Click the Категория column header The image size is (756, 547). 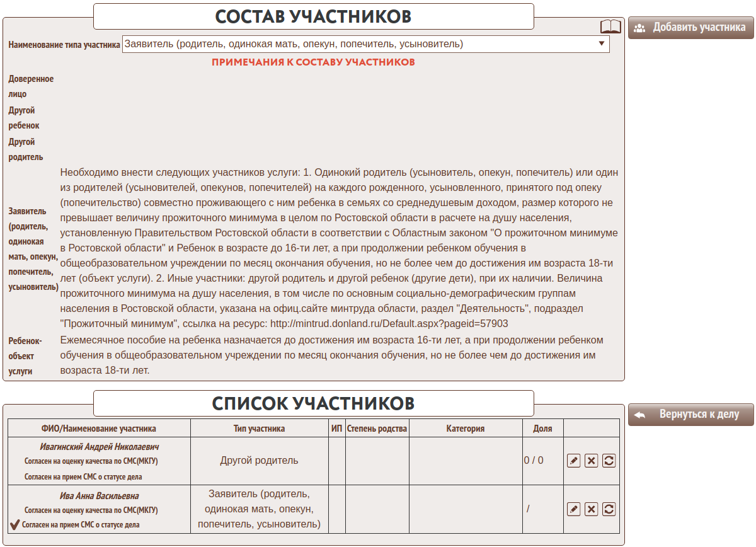coord(466,429)
